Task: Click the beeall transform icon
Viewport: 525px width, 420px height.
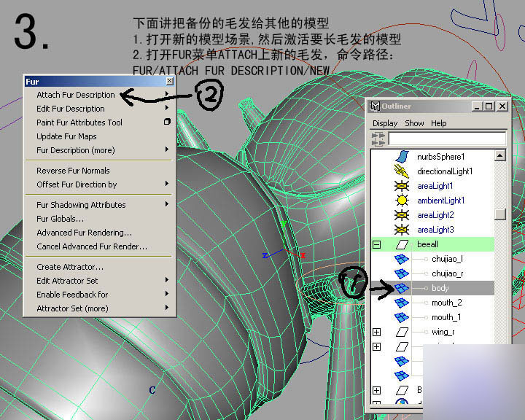Action: (402, 244)
